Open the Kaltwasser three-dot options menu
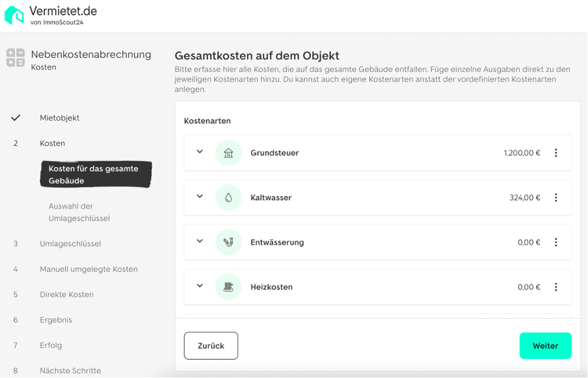Image resolution: width=588 pixels, height=378 pixels. 556,197
